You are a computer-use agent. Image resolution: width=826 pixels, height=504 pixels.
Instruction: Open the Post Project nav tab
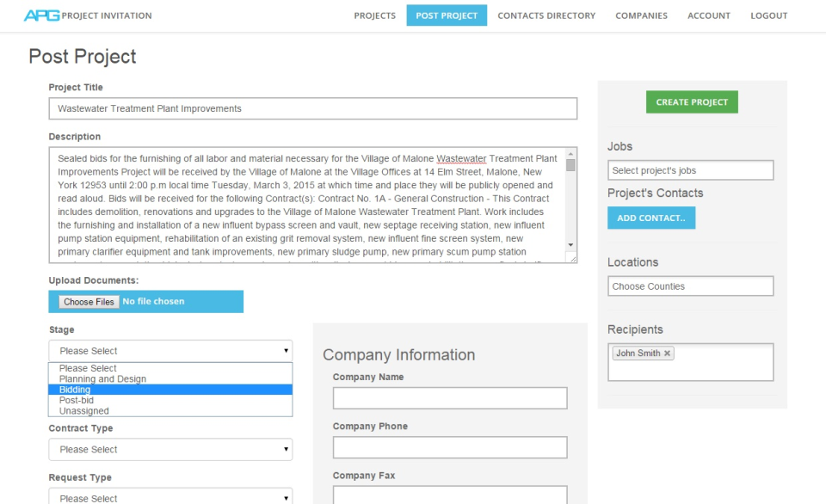447,15
